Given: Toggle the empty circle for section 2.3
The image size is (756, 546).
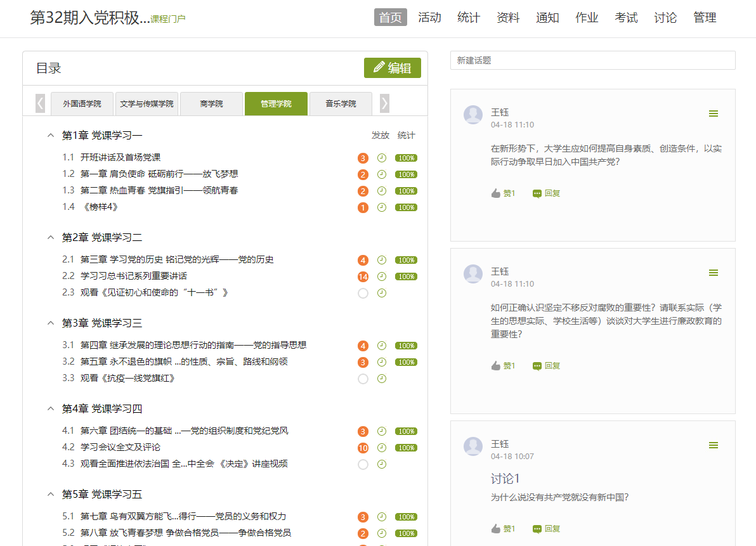Looking at the screenshot, I should tap(363, 293).
